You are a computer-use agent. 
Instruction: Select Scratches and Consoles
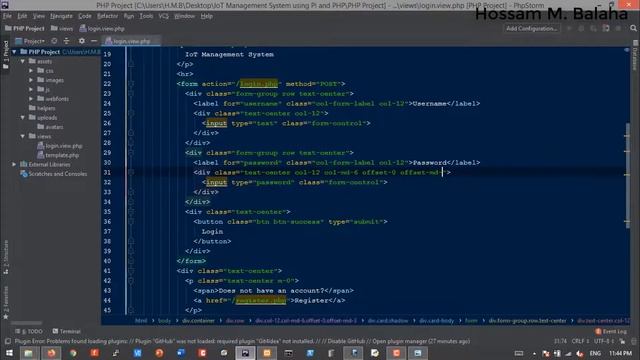click(x=53, y=174)
